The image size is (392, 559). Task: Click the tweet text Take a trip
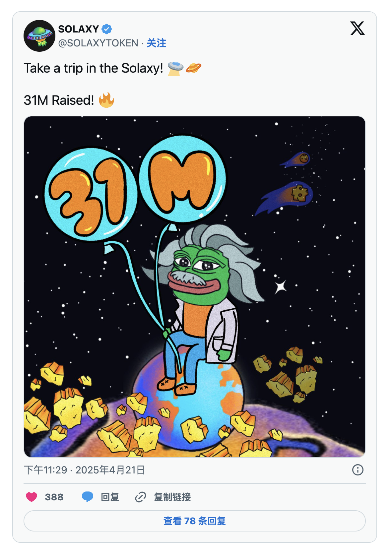94,68
